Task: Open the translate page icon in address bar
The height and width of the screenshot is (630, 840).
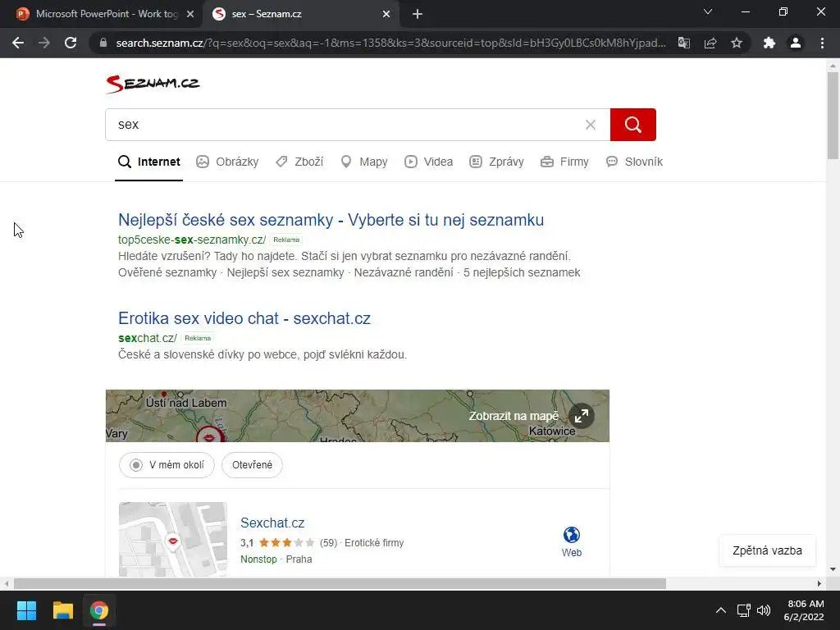Action: click(684, 43)
